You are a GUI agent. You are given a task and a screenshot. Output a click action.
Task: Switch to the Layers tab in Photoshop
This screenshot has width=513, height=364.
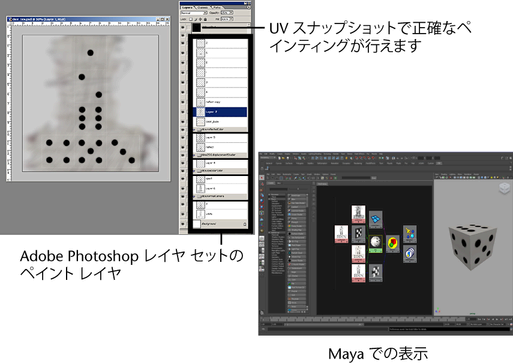pyautogui.click(x=187, y=7)
